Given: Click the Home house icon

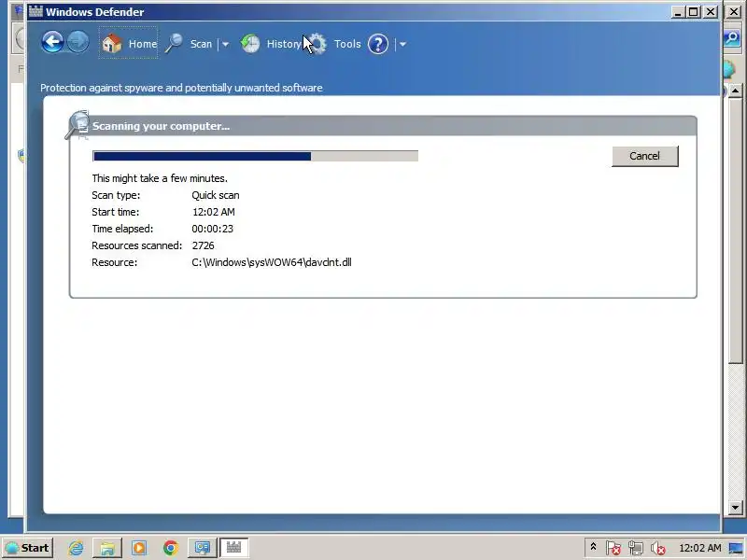Looking at the screenshot, I should (112, 43).
